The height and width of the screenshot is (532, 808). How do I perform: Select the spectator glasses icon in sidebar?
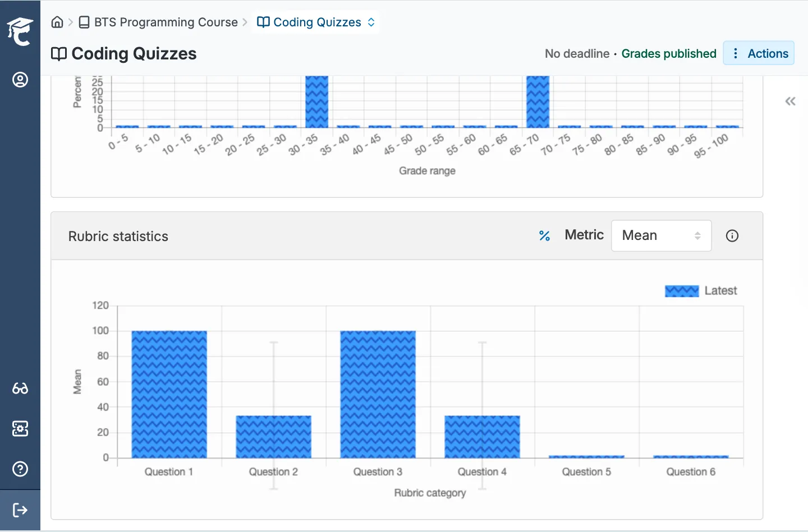[x=20, y=388]
